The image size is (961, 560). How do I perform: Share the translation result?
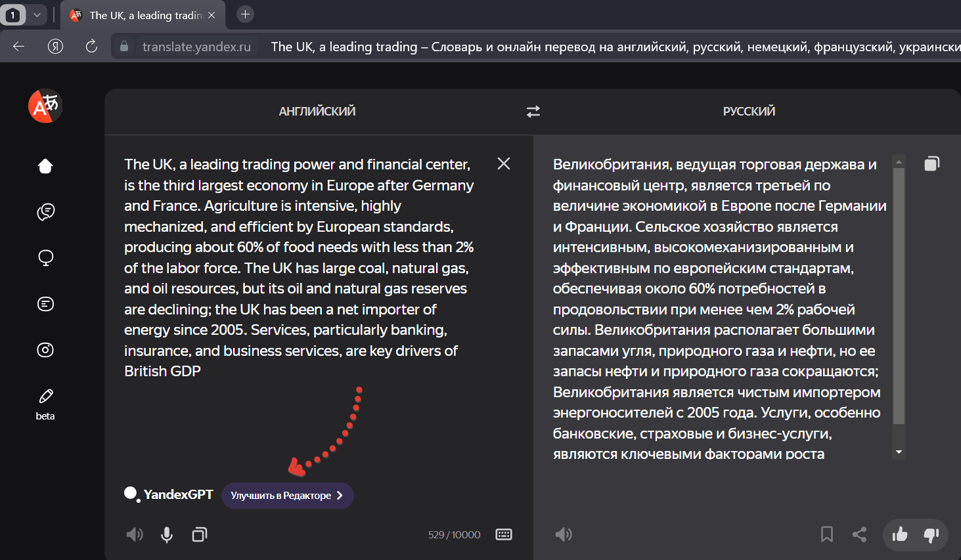859,534
